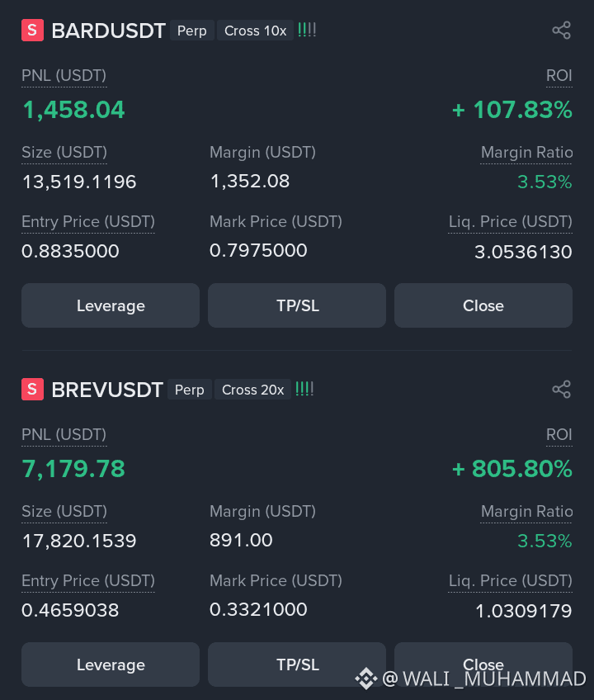The width and height of the screenshot is (594, 700).
Task: Select the margin value 891.00
Action: [241, 540]
